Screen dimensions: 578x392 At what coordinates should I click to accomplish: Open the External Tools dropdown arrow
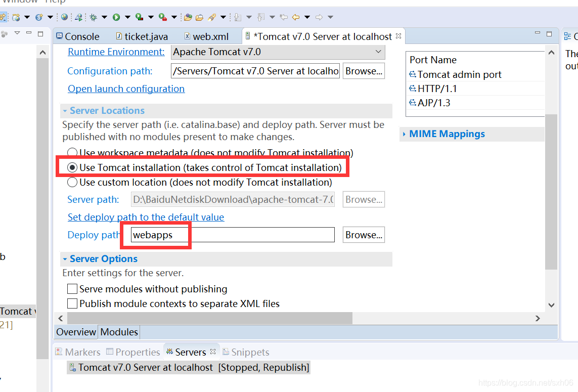pos(174,17)
